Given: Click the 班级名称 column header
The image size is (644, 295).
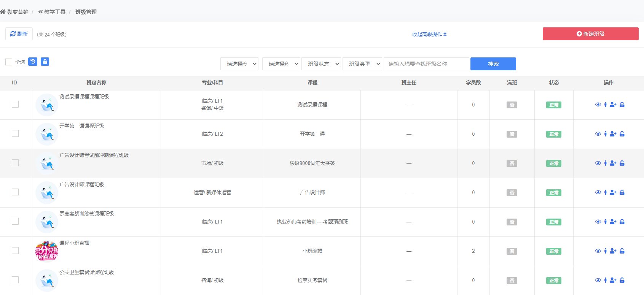Looking at the screenshot, I should pyautogui.click(x=96, y=82).
